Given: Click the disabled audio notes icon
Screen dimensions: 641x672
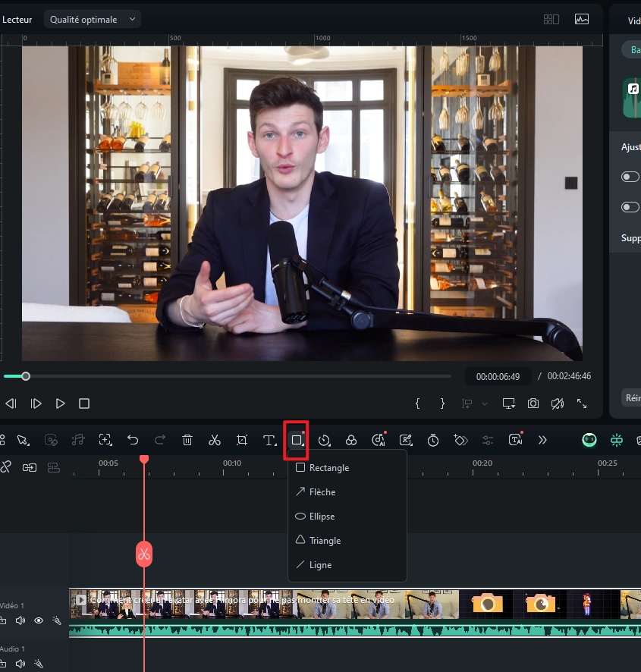Looking at the screenshot, I should point(78,440).
